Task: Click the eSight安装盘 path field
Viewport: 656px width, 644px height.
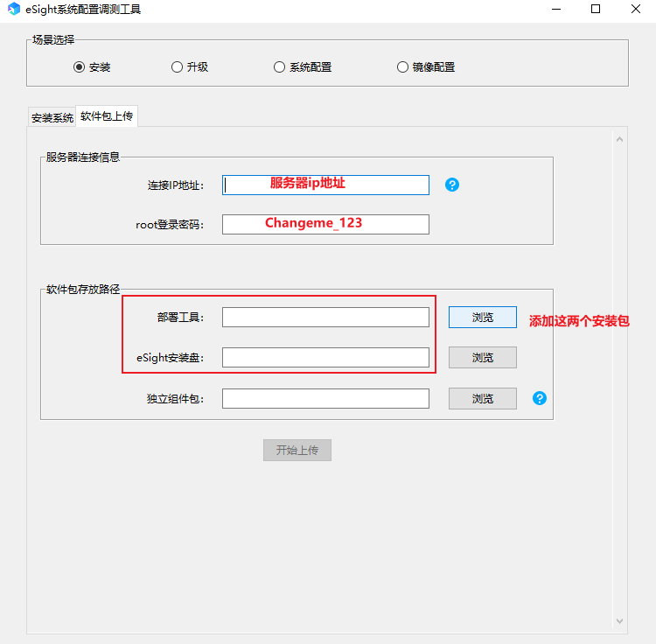Action: tap(325, 357)
